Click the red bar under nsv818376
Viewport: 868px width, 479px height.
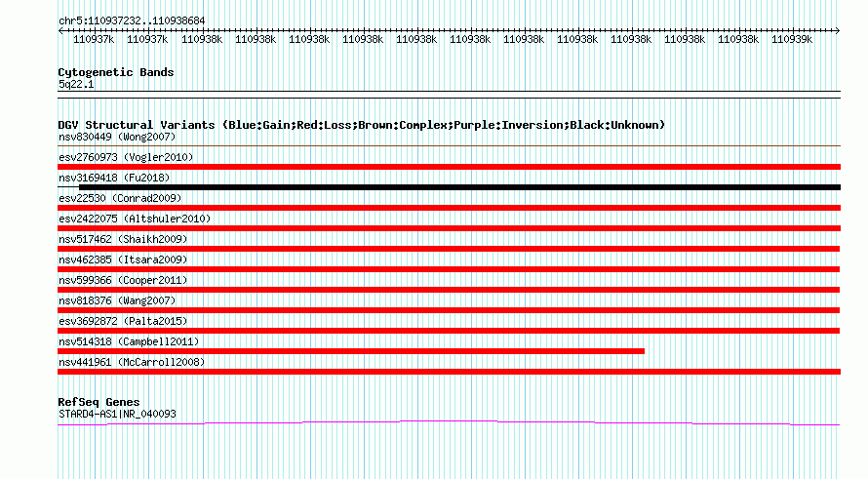pos(449,310)
